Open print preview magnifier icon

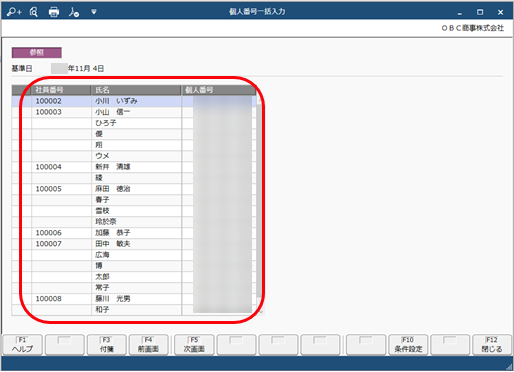pyautogui.click(x=33, y=12)
